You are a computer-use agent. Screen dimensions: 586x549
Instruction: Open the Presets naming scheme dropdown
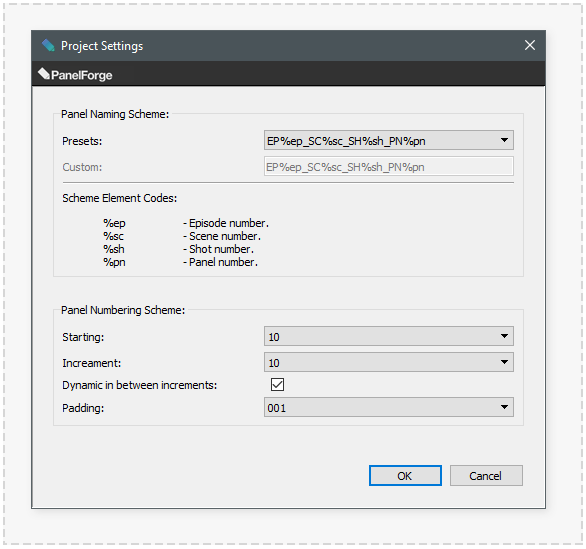coord(389,140)
